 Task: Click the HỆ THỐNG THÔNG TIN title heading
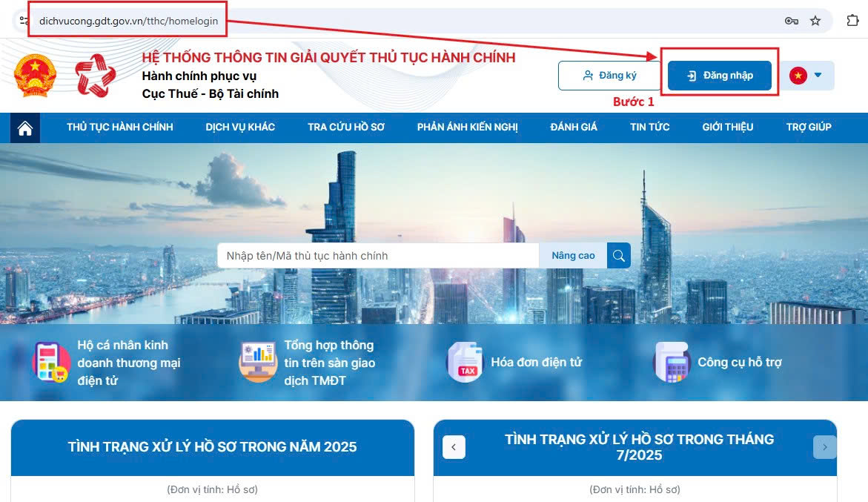coord(329,58)
